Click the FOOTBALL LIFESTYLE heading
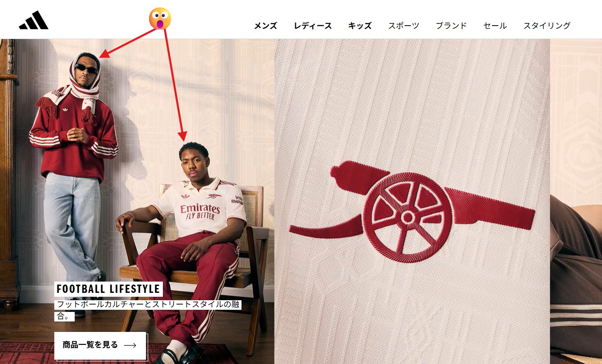 pyautogui.click(x=109, y=289)
